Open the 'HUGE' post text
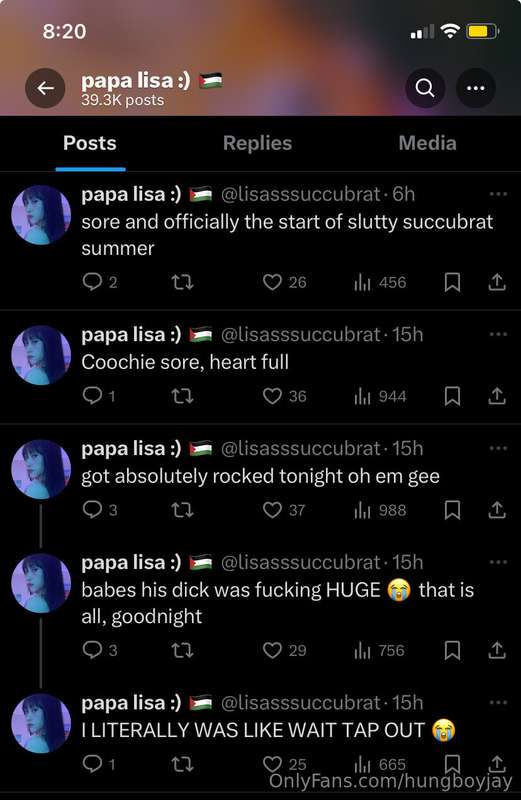The height and width of the screenshot is (800, 521). (278, 603)
